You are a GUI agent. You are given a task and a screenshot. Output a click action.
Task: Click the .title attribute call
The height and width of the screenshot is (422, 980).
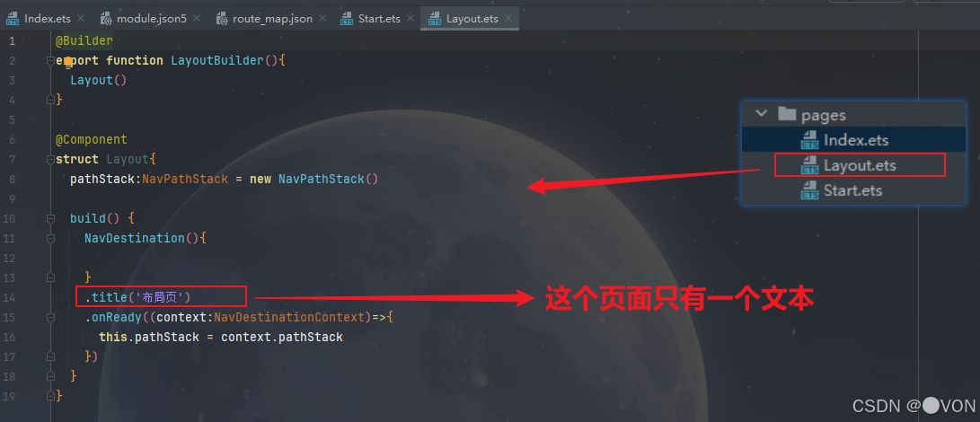coord(107,297)
